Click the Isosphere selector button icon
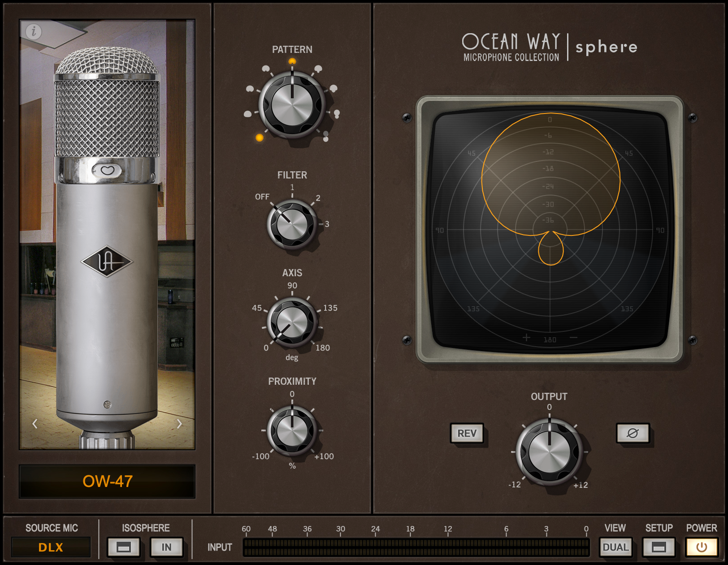The width and height of the screenshot is (728, 565). (x=123, y=547)
